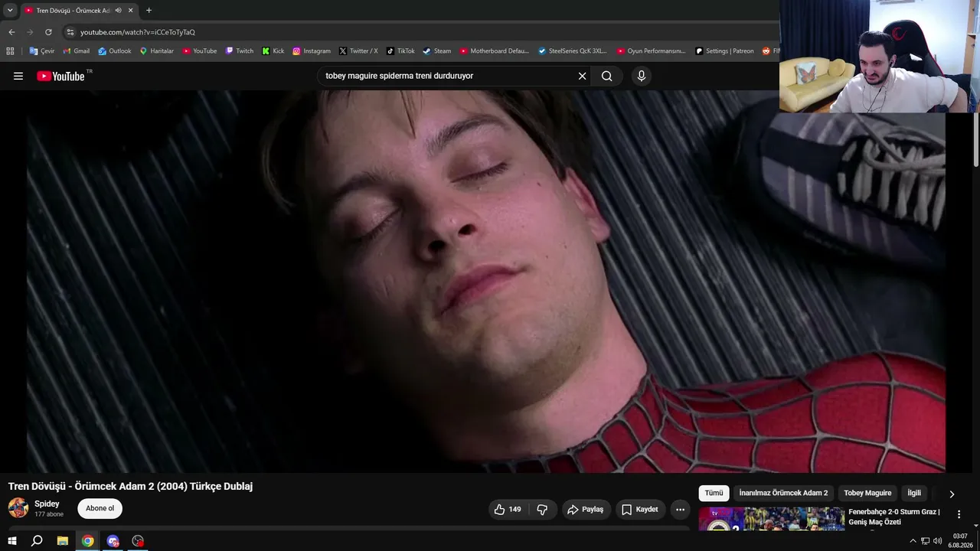Select the İlgili filter chip
This screenshot has height=551, width=980.
click(x=914, y=493)
